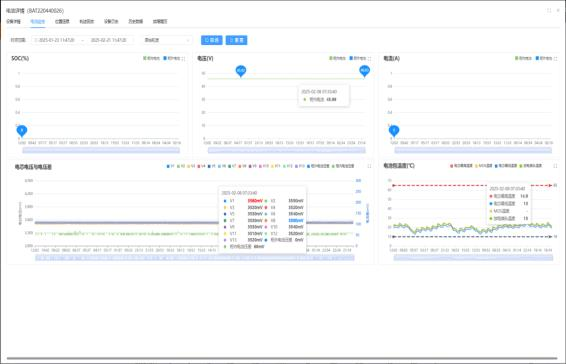Image resolution: width=566 pixels, height=364 pixels.
Task: Toggle the green legend series in the voltage chart
Action: 338,58
